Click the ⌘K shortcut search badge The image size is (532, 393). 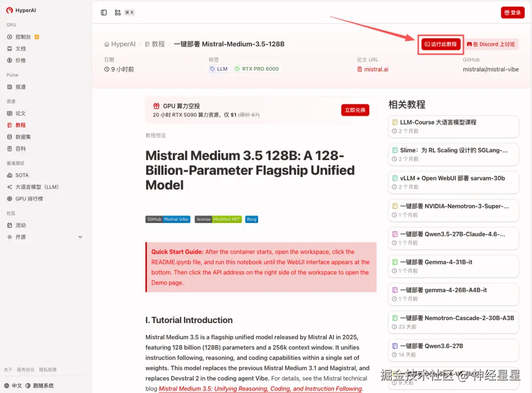129,12
